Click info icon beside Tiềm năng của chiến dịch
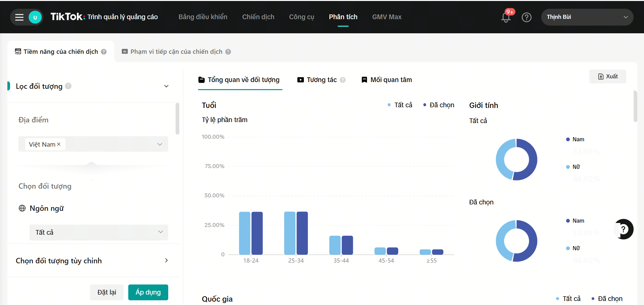This screenshot has width=644, height=305. [x=104, y=52]
